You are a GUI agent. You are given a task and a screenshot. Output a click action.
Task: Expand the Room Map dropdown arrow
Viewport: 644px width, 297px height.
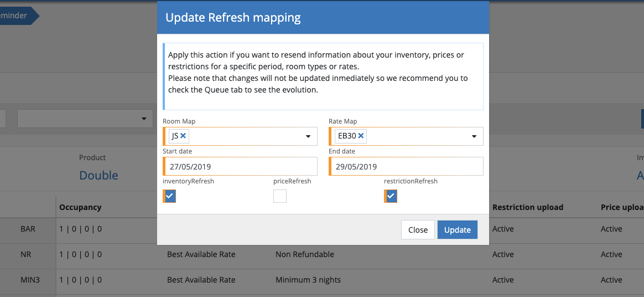click(308, 136)
